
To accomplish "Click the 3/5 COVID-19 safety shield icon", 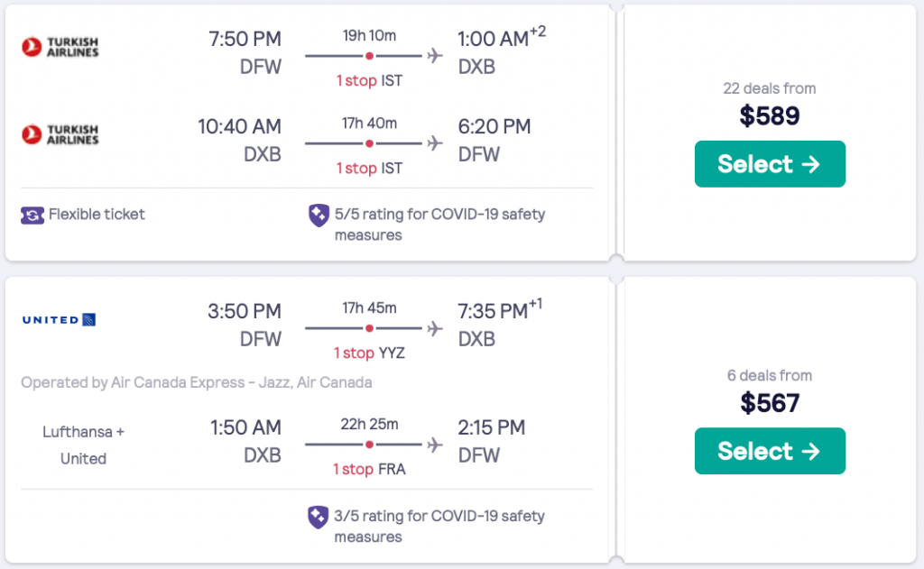I will coord(318,517).
